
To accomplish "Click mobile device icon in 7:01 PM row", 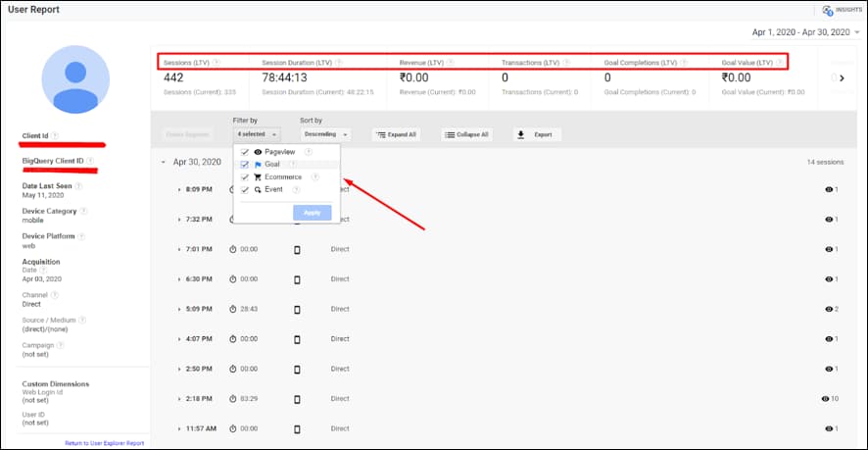I will tap(298, 249).
